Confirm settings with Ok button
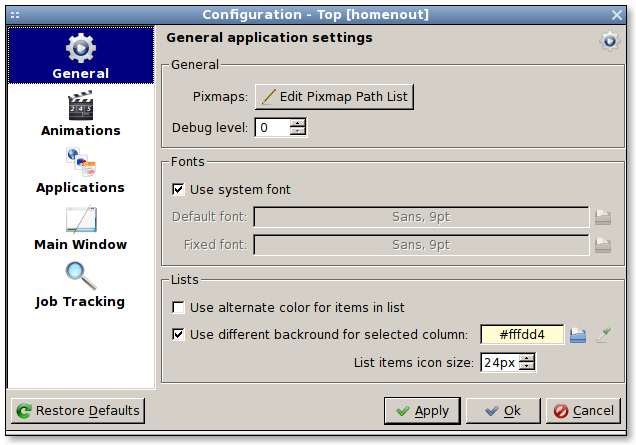636x445 pixels. point(503,411)
